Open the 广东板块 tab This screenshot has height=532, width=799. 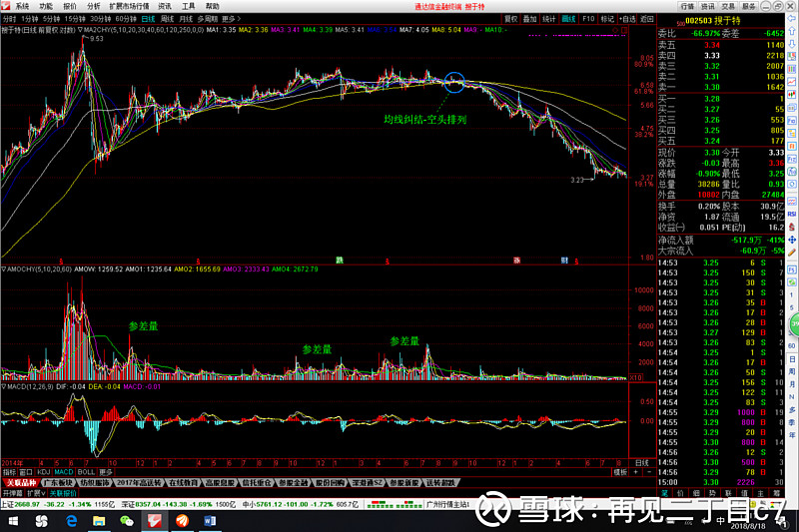(59, 483)
